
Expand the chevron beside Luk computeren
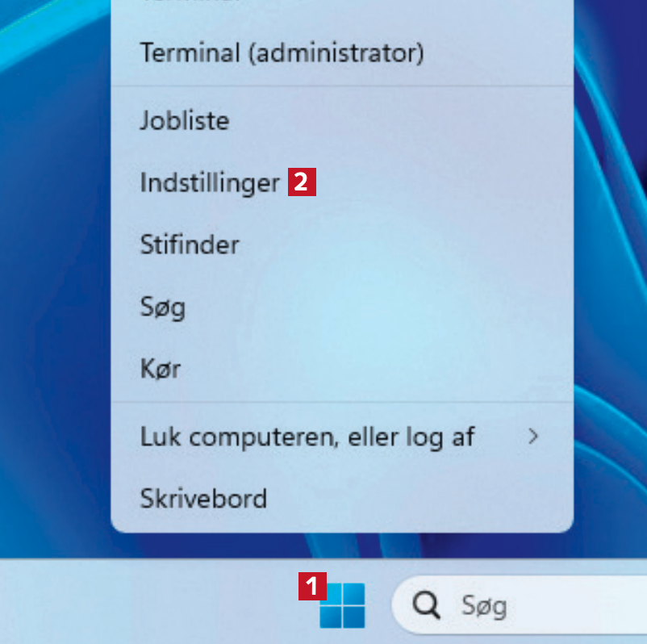point(532,437)
